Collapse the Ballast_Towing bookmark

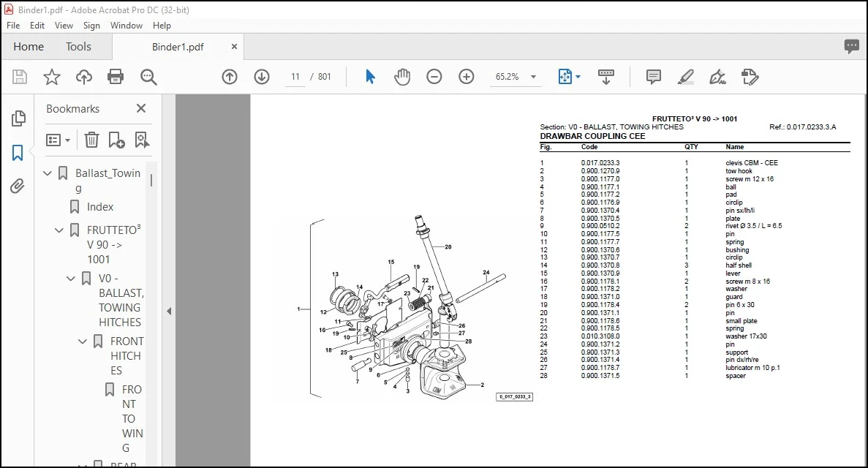(x=48, y=173)
